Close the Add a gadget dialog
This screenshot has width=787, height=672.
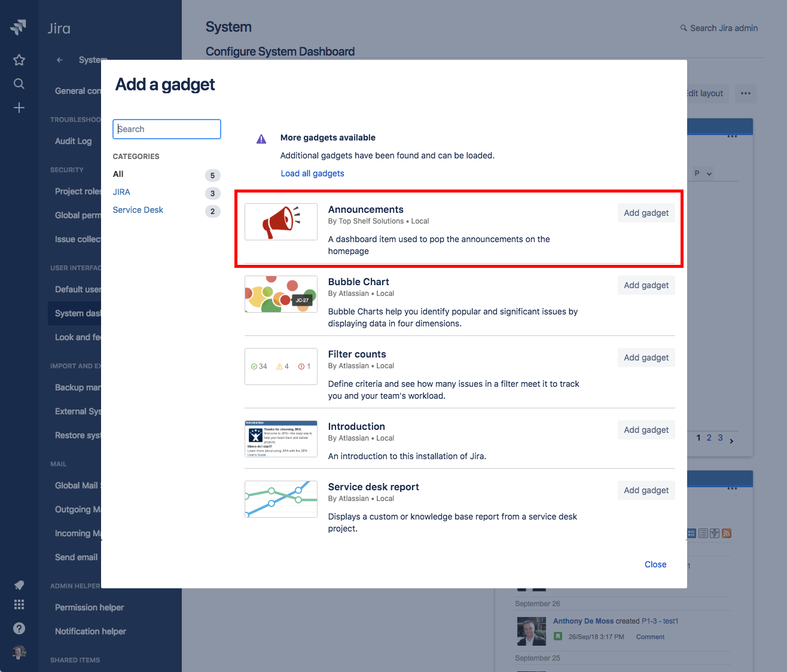[x=655, y=564]
